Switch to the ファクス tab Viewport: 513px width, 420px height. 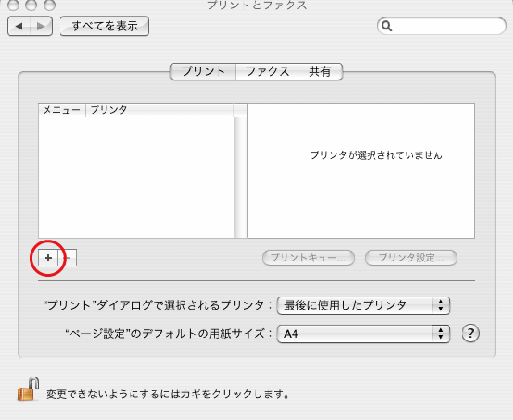pos(268,71)
